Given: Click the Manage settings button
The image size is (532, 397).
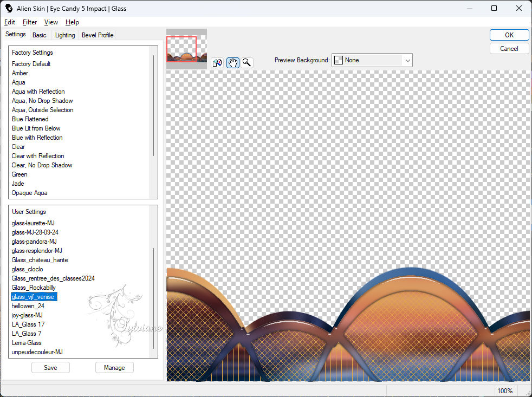Looking at the screenshot, I should point(114,367).
